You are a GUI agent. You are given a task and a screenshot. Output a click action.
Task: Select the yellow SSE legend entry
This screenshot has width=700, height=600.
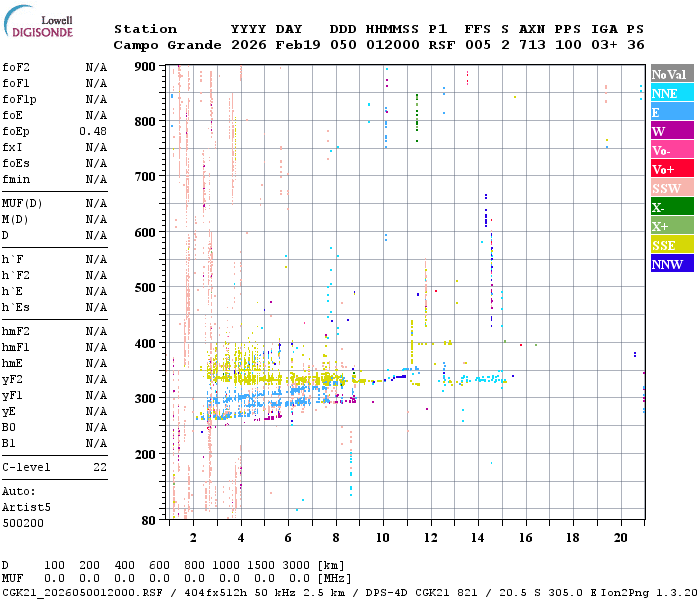point(670,246)
